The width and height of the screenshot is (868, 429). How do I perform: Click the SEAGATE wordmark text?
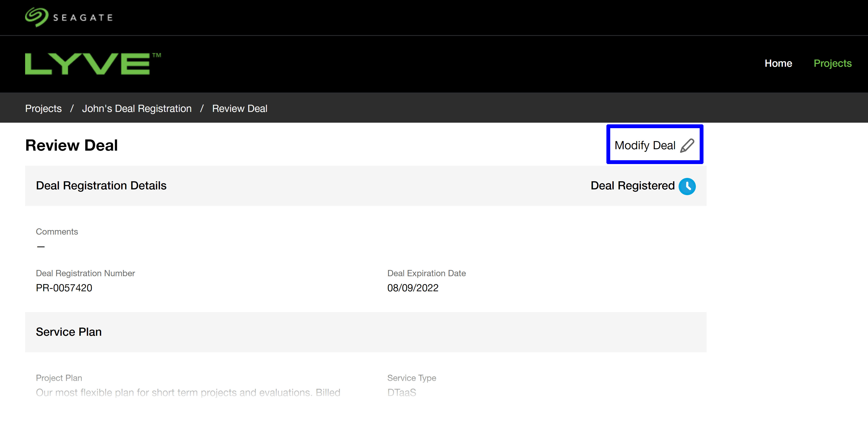(x=83, y=17)
